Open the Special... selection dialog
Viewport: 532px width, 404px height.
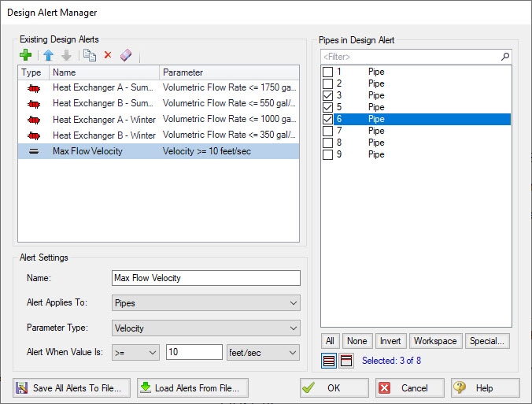point(487,341)
